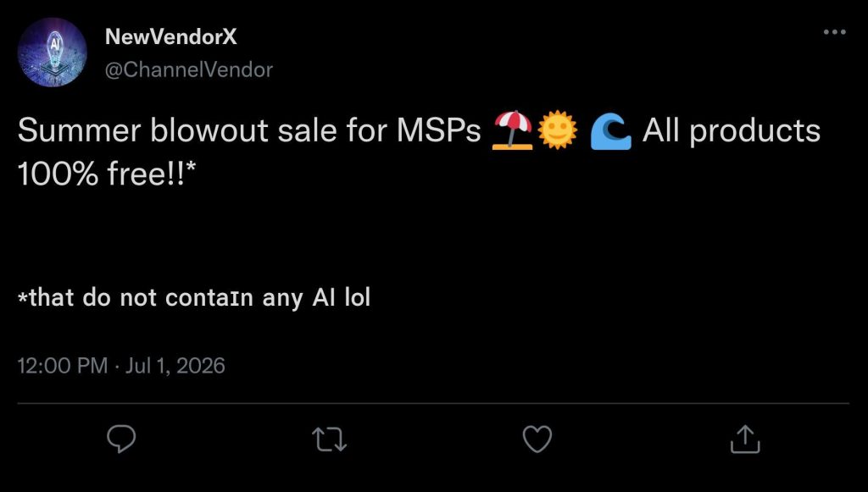The image size is (868, 492).
Task: Open the three-dot more options menu
Action: point(835,32)
